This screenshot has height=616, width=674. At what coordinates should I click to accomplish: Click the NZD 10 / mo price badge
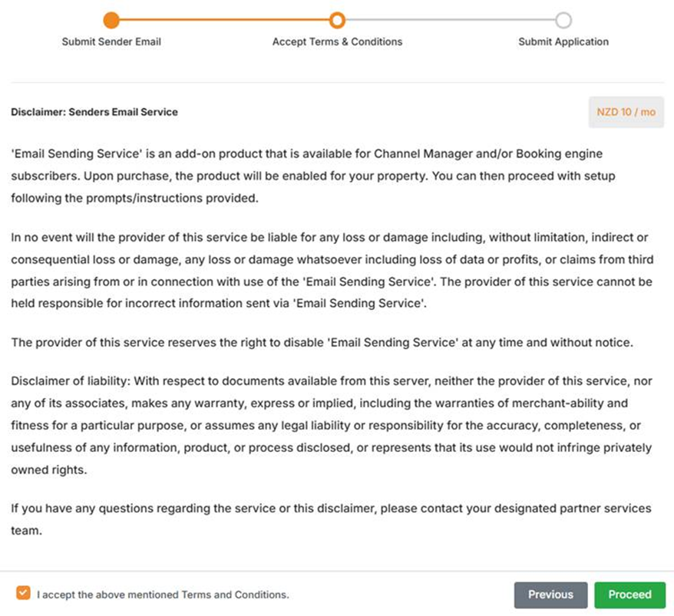(626, 112)
